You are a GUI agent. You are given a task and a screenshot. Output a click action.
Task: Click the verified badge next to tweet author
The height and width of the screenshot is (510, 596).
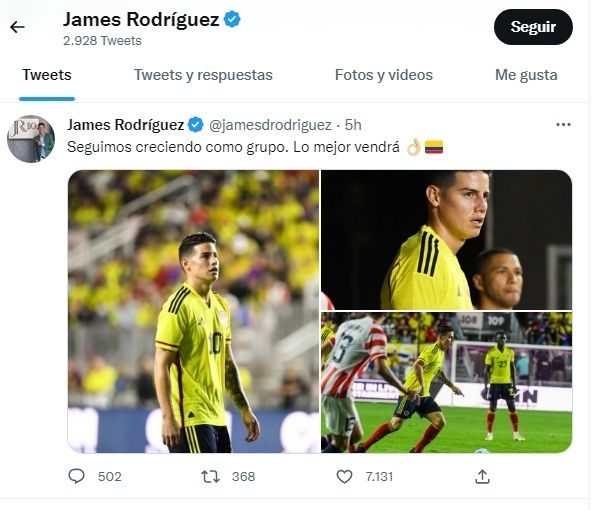coord(196,125)
